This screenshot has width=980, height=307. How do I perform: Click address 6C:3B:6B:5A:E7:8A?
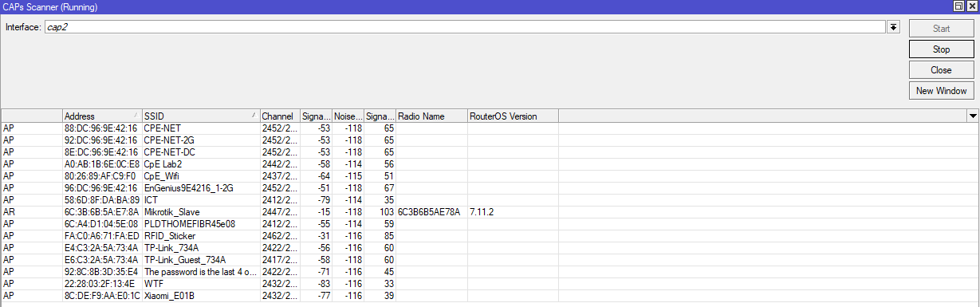point(101,212)
